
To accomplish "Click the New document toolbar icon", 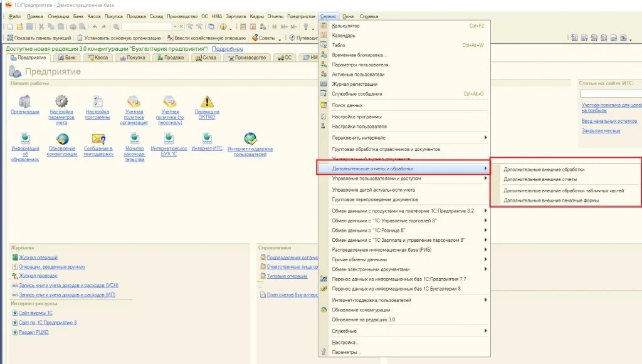I will (10, 26).
